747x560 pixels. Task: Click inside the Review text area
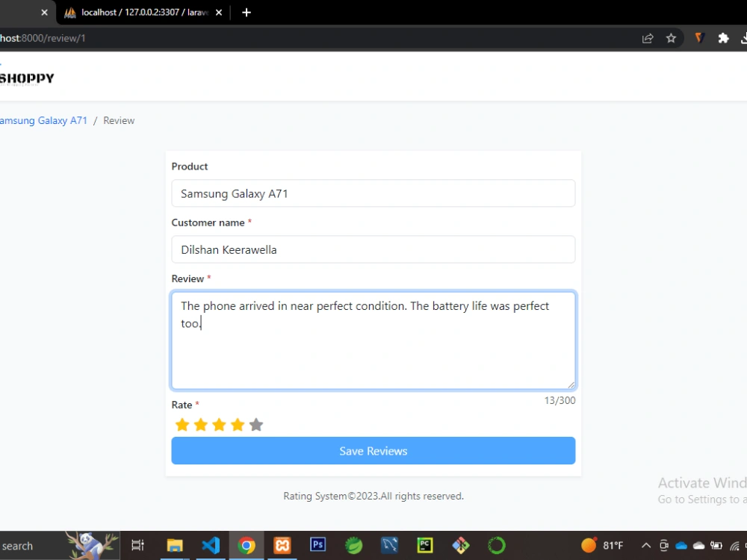pyautogui.click(x=373, y=340)
